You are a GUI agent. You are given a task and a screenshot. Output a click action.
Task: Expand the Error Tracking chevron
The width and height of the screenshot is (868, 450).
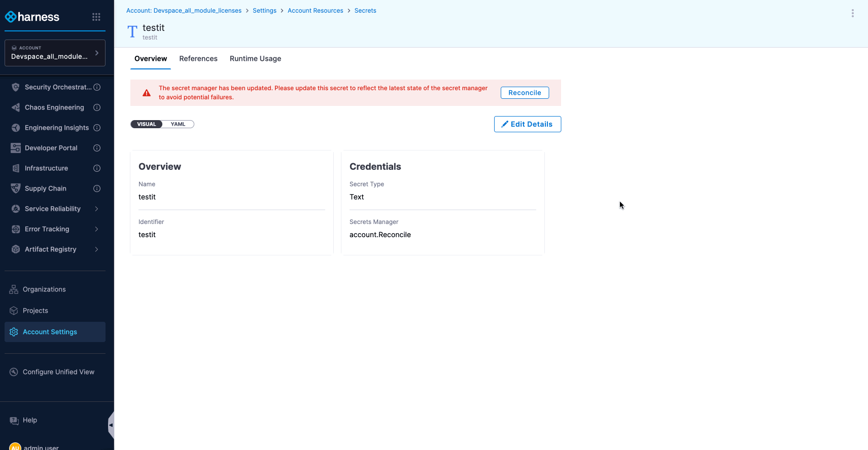click(x=96, y=229)
